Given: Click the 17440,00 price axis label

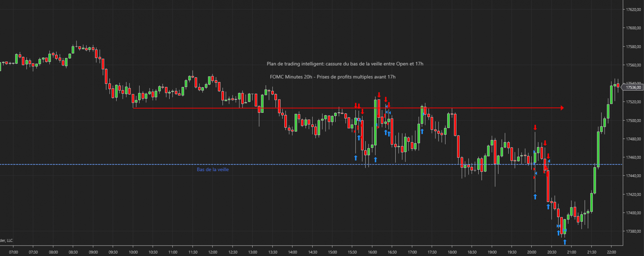Looking at the screenshot, I should tap(633, 176).
